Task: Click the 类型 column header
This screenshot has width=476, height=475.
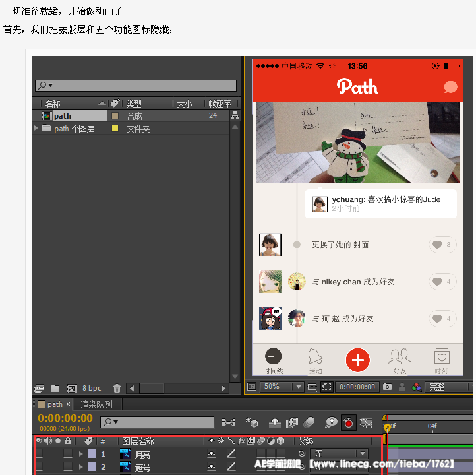Action: click(134, 104)
